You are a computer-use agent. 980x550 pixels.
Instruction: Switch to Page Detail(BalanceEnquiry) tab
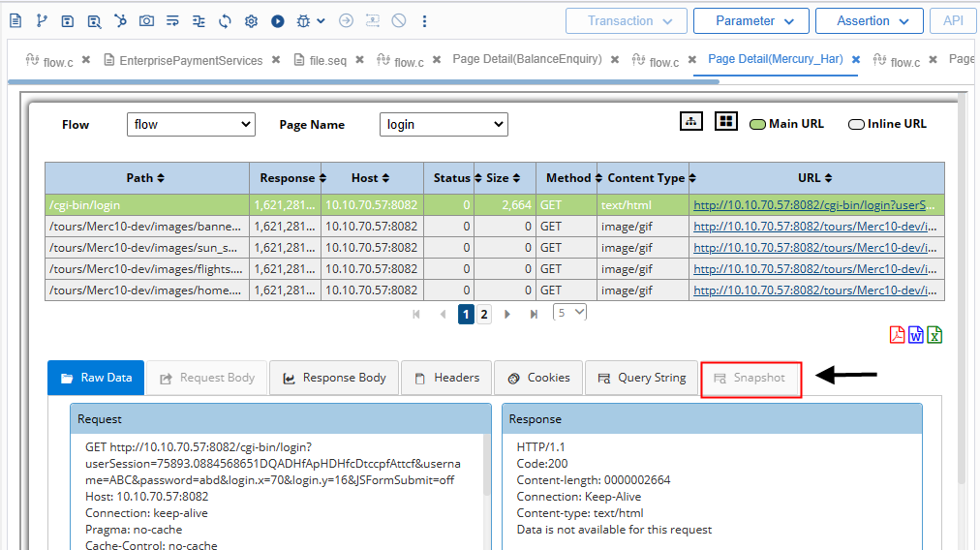(527, 59)
